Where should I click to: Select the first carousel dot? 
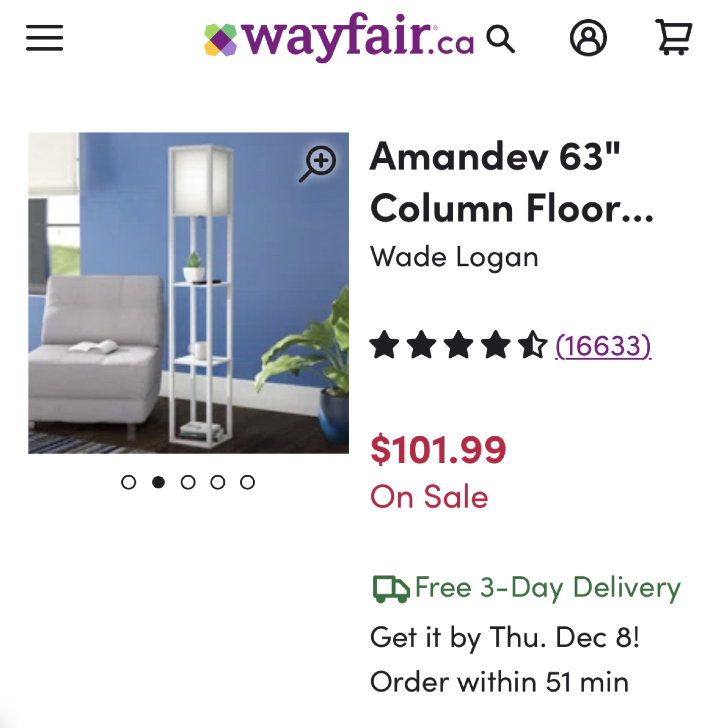(129, 482)
